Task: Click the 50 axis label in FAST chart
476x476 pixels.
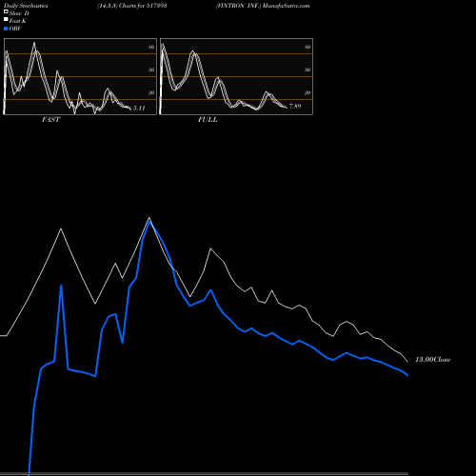Action: (x=151, y=69)
